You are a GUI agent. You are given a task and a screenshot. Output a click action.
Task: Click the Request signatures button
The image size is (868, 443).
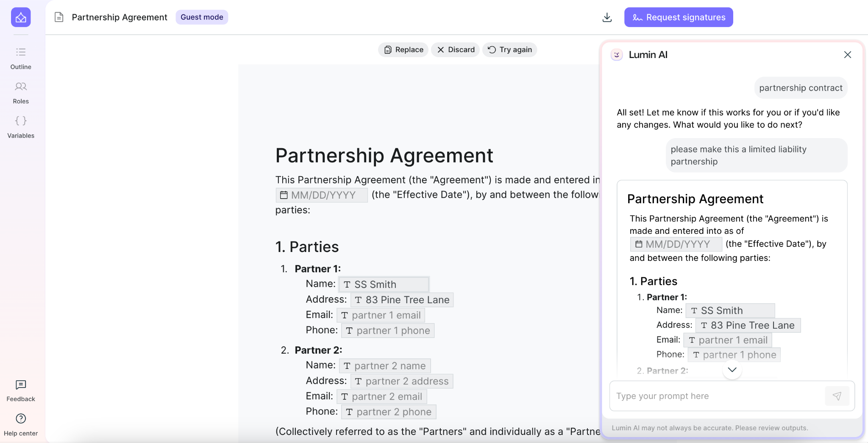(678, 17)
